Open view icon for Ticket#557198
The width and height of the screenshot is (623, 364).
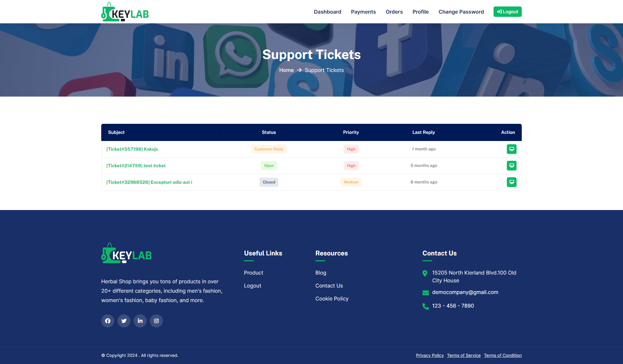(511, 149)
